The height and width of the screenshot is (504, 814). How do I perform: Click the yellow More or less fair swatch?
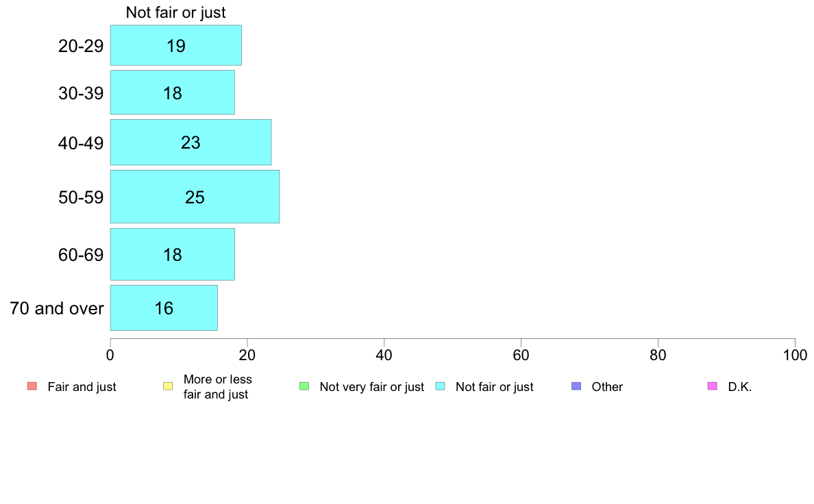[x=168, y=386]
